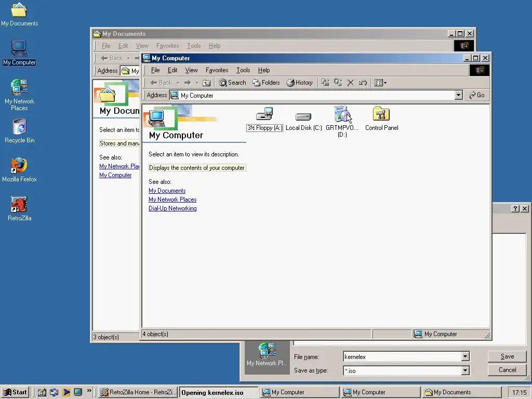The height and width of the screenshot is (399, 532).
Task: Click the Search toolbar button
Action: tap(232, 83)
